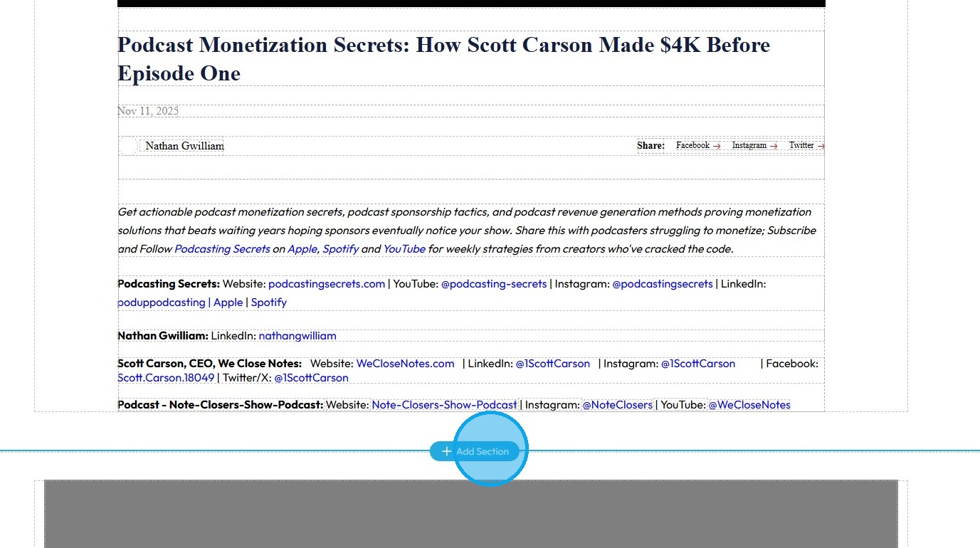
Task: Open the poduppodcasting LinkedIn link
Action: [162, 302]
